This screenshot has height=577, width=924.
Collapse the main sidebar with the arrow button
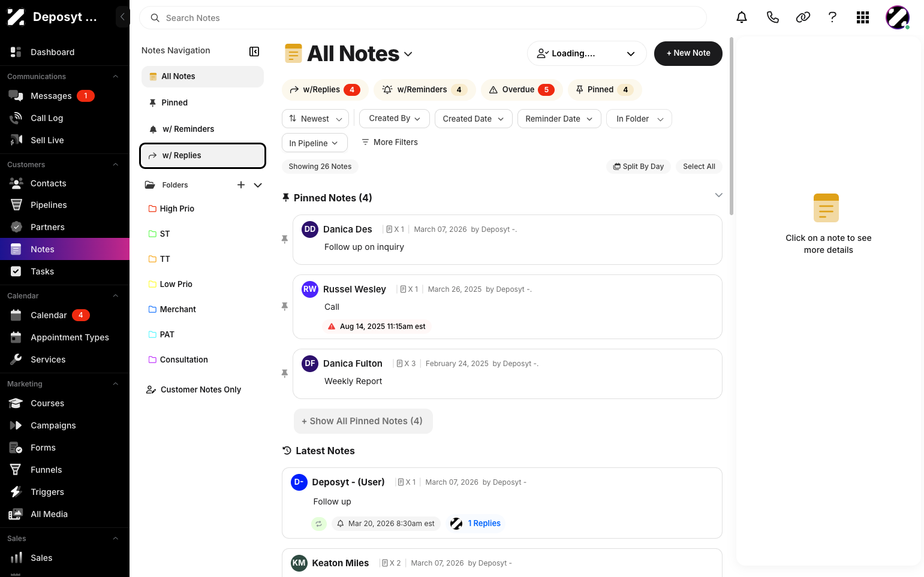[122, 17]
